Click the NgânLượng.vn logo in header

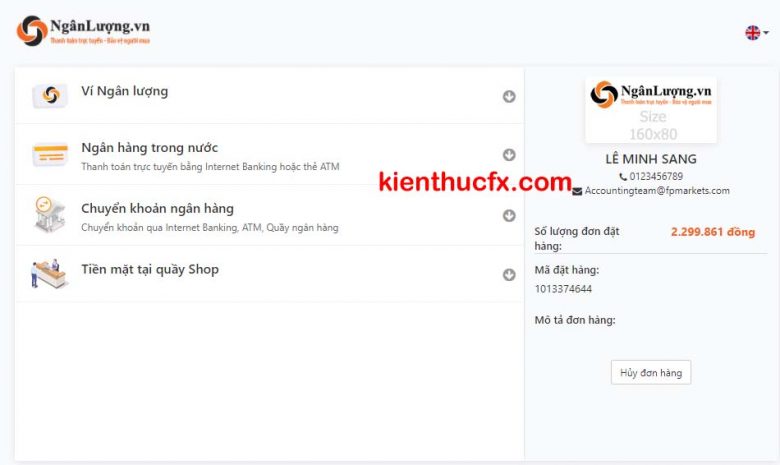[83, 31]
